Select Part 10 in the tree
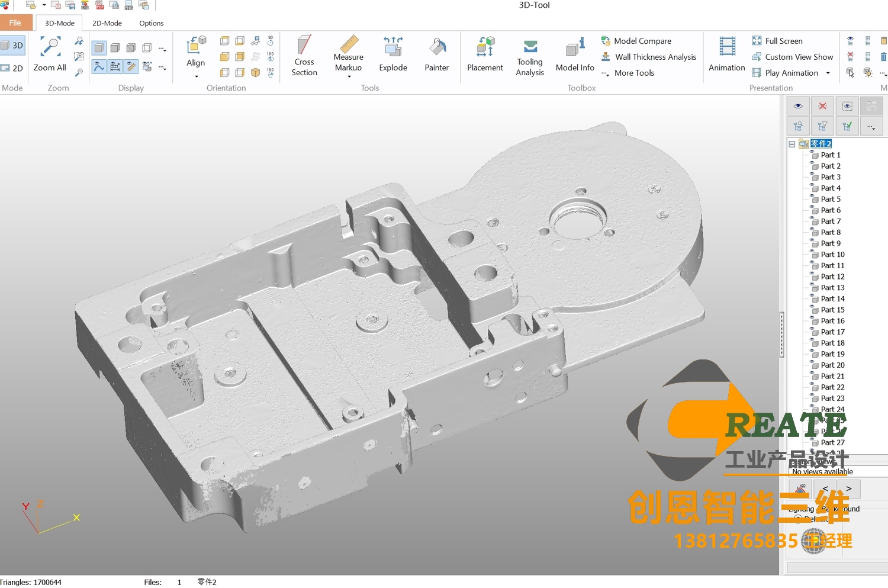 [832, 255]
